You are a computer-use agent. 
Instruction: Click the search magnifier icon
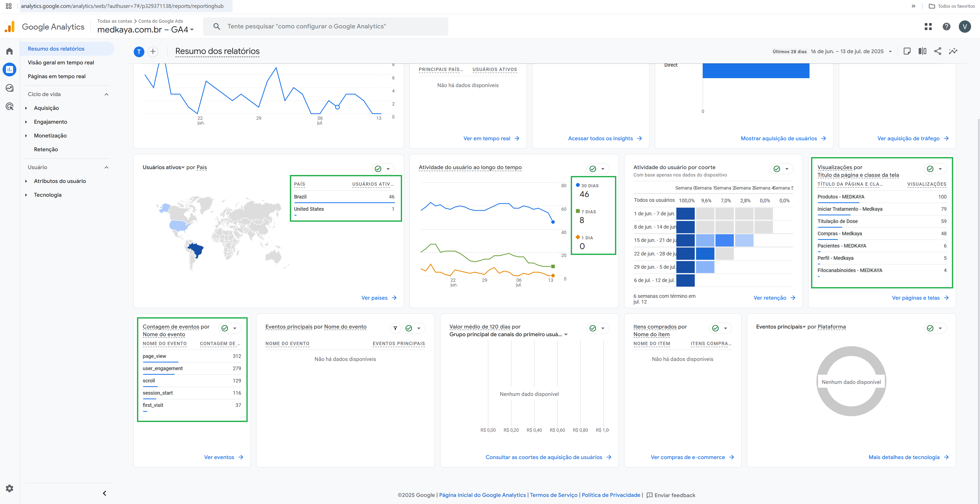(216, 26)
